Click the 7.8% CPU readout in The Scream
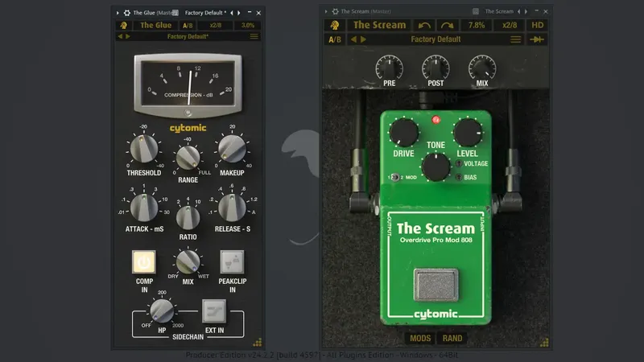This screenshot has width=644, height=362. point(477,25)
